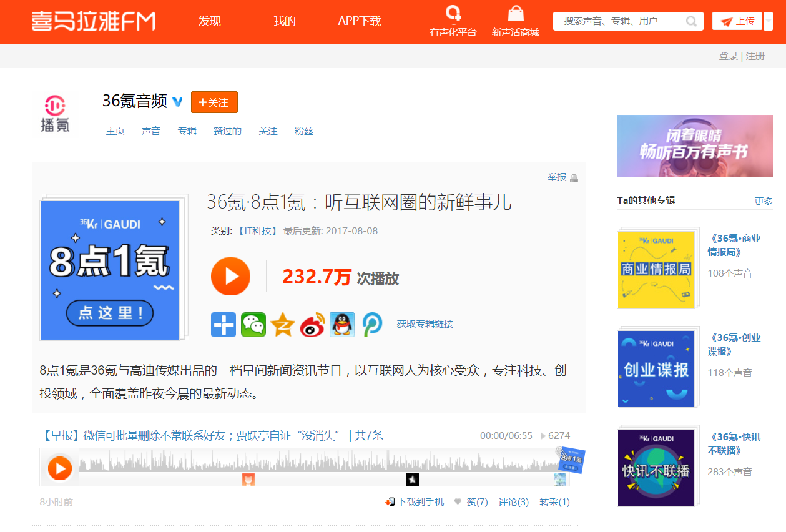Click the orange marker on the waveform
This screenshot has height=532, width=786.
coord(248,480)
